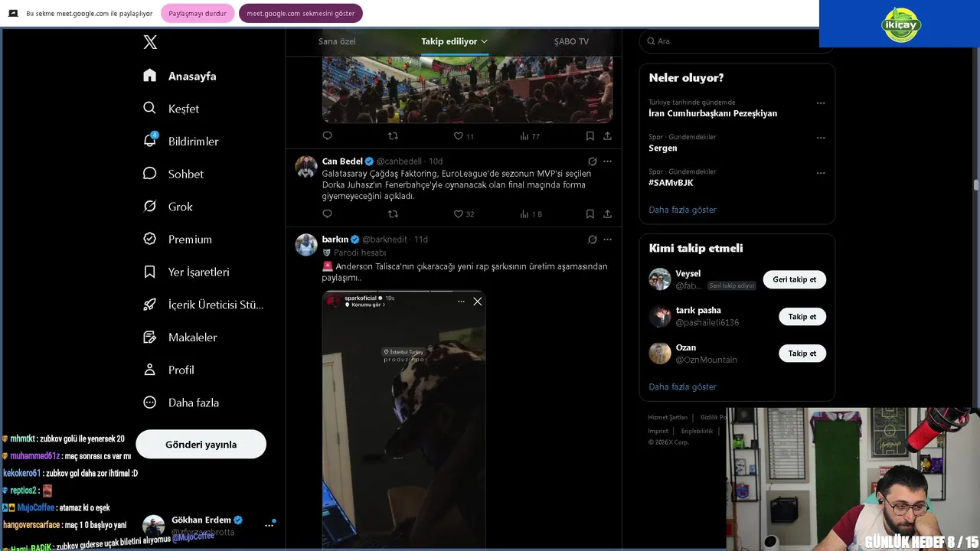The height and width of the screenshot is (551, 980).
Task: Reply to the stadium photo post
Action: coord(327,136)
